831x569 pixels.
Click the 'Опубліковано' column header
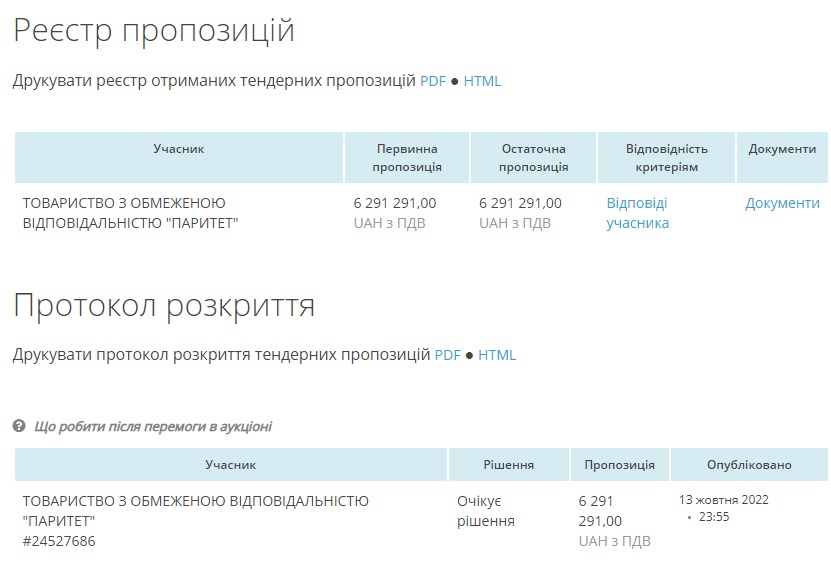(x=749, y=465)
